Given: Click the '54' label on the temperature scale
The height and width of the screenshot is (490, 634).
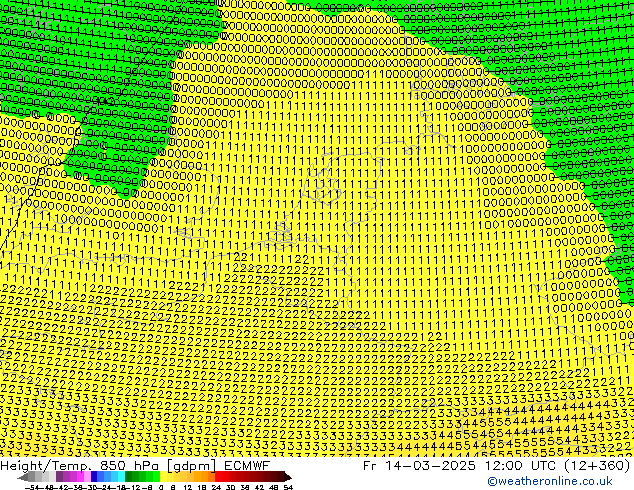Looking at the screenshot, I should 288,487.
